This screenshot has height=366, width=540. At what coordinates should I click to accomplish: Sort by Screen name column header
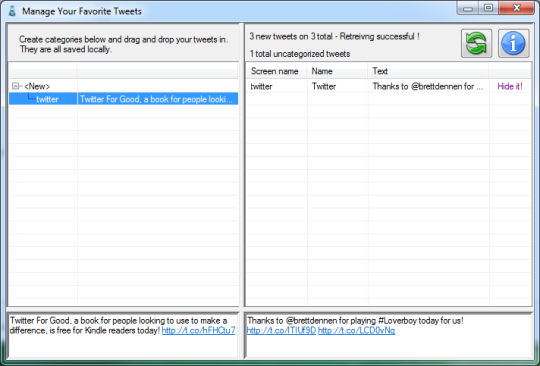(x=277, y=71)
